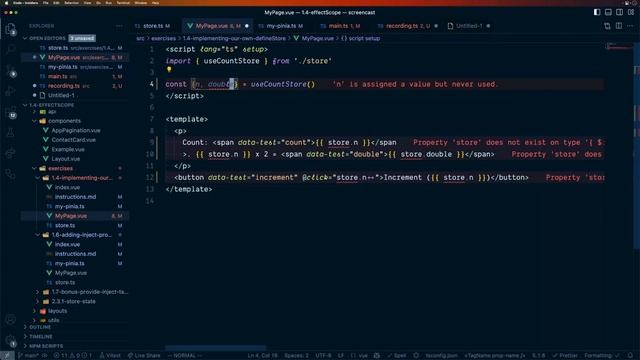Click Prettier in status bar
This screenshot has height=360, width=640.
click(x=565, y=356)
